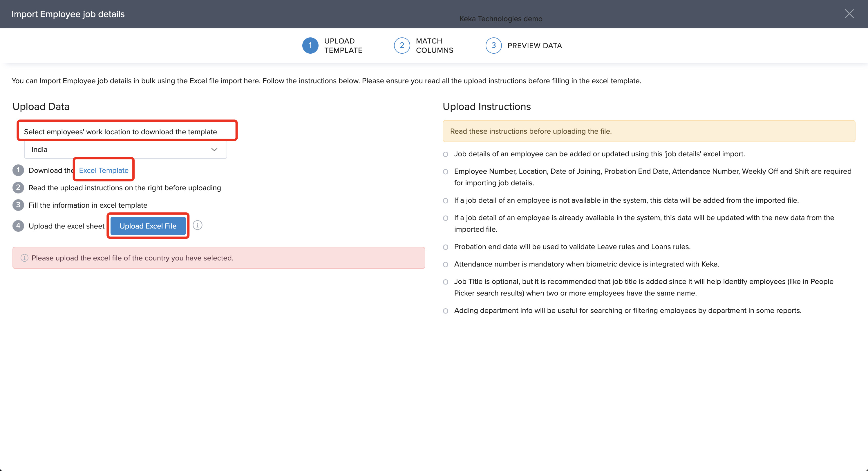Click numbered badge 3 beside Fill the information
Screen dimensions: 868x471
(x=18, y=205)
